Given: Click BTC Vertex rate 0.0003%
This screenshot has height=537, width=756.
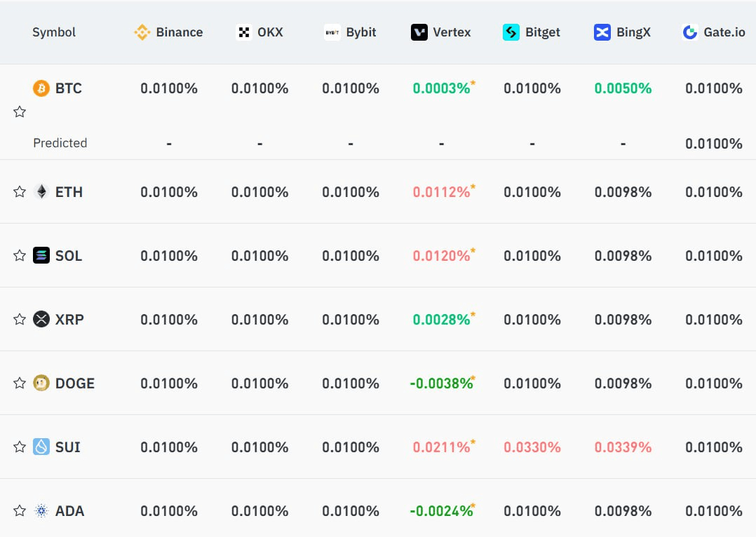Looking at the screenshot, I should click(x=442, y=88).
